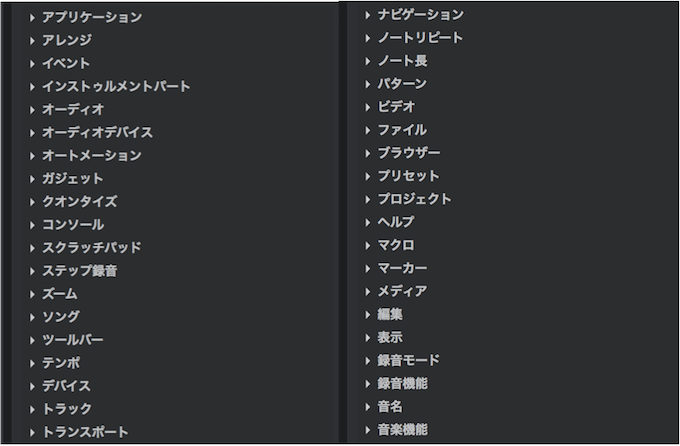Open the イベント tree item
Image resolution: width=680 pixels, height=446 pixels.
coord(66,63)
